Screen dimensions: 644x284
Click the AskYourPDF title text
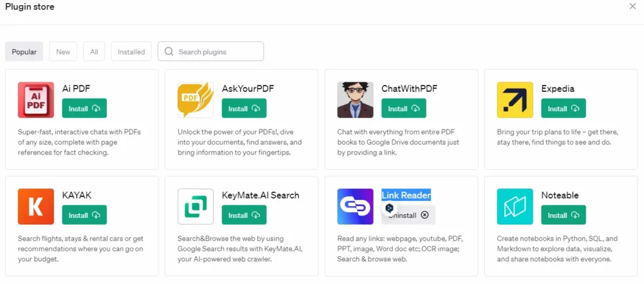248,89
